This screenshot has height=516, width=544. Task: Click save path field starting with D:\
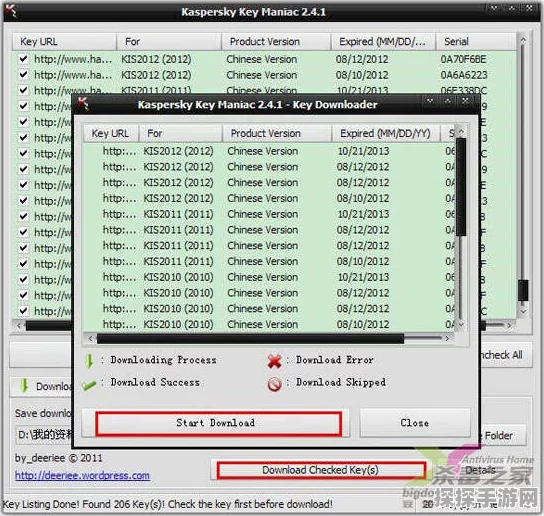44,434
